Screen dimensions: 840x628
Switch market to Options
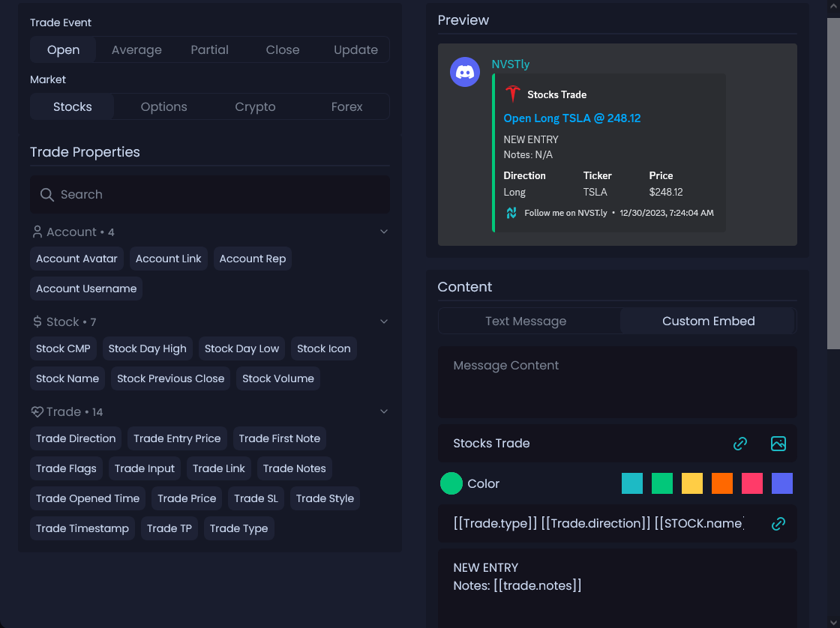164,106
